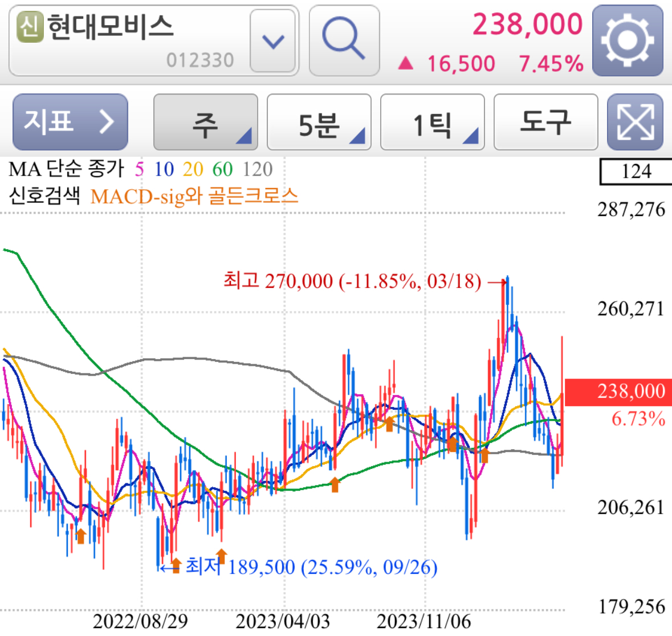Open the 1틱 tick interval dropdown
The height and width of the screenshot is (636, 672).
(x=433, y=122)
